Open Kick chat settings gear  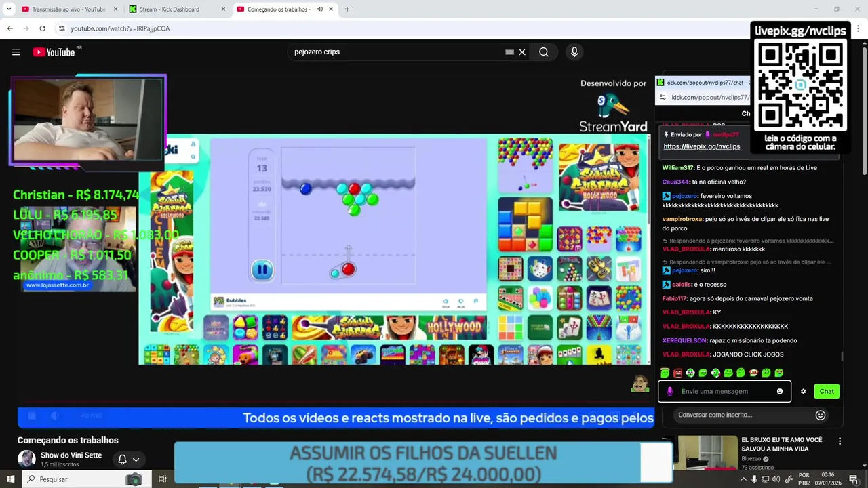click(x=804, y=391)
